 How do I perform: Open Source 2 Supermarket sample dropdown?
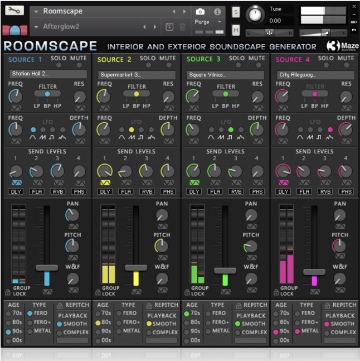point(137,75)
